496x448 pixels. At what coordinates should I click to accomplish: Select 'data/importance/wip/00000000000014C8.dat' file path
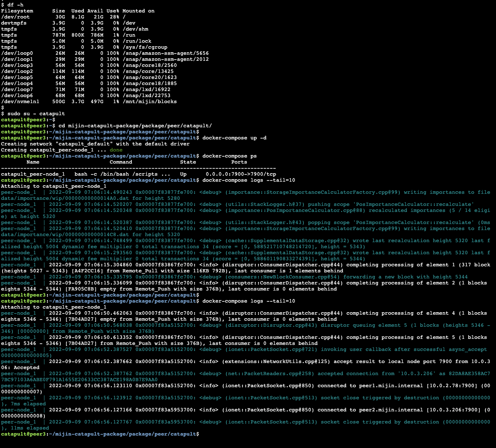[65, 234]
